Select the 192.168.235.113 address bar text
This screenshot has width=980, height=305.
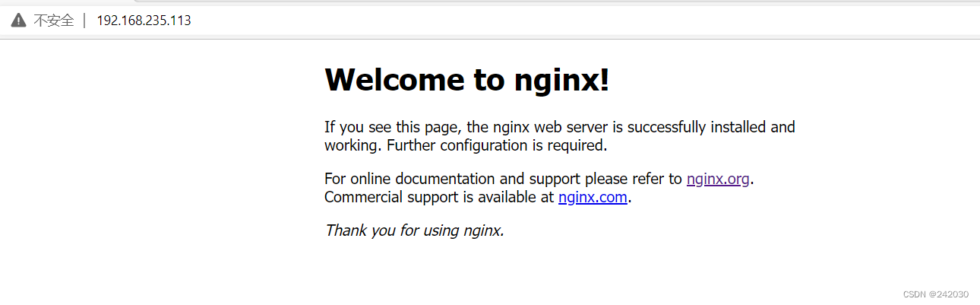[x=144, y=21]
